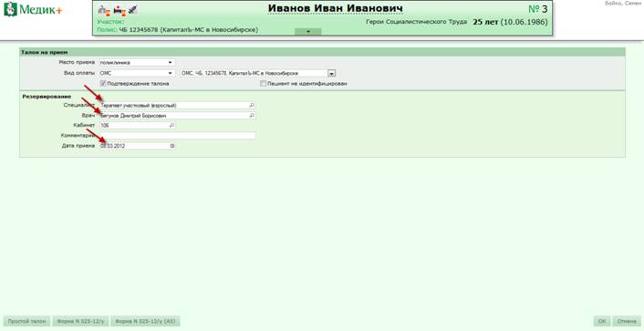Click the user name at top right

click(624, 3)
